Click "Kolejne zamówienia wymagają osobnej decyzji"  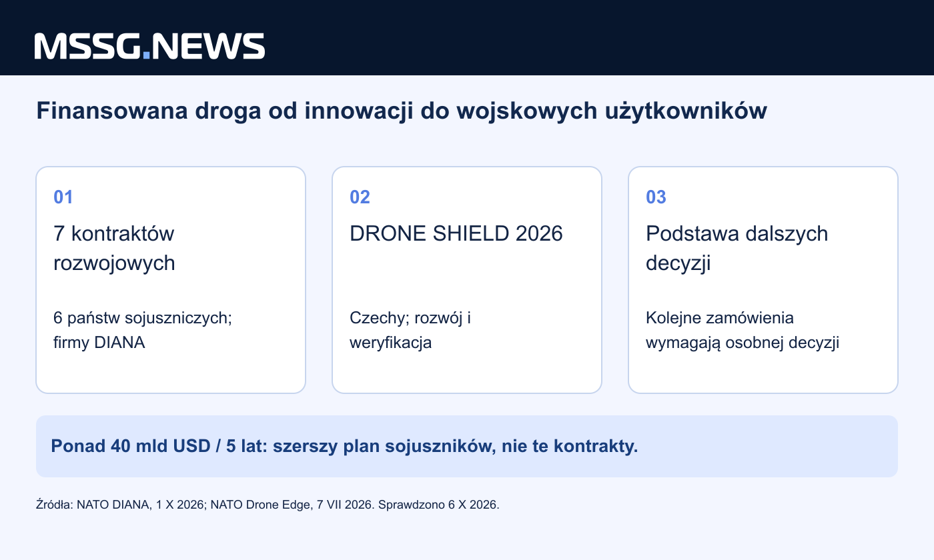[742, 331]
